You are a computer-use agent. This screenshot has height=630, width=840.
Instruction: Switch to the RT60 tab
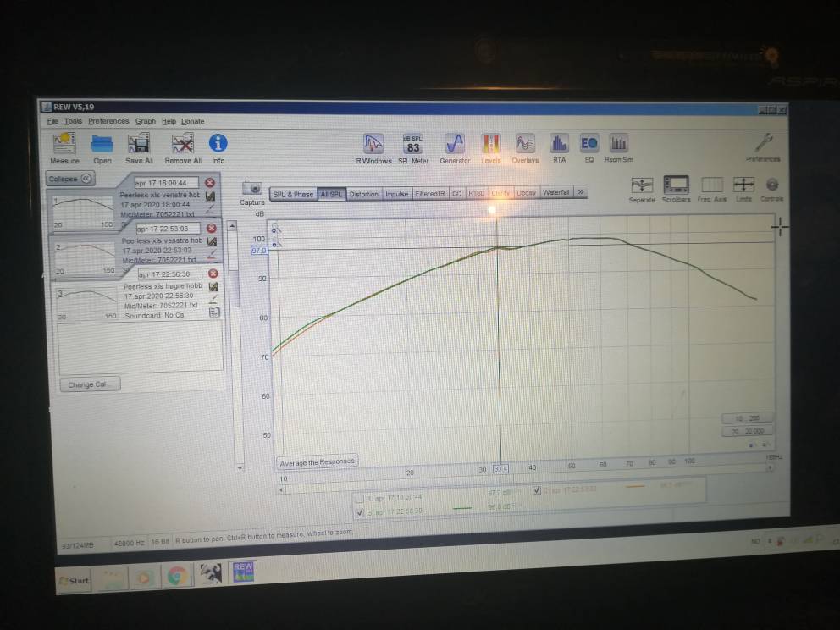tap(476, 193)
